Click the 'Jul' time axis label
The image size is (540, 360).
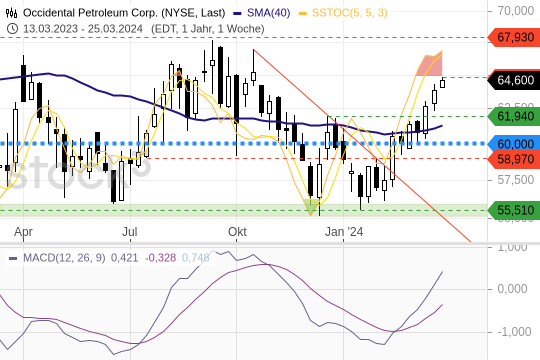tap(129, 232)
